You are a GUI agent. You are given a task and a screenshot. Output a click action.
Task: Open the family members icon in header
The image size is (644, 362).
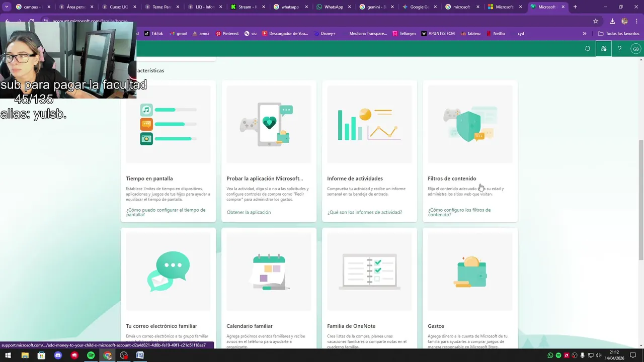604,49
